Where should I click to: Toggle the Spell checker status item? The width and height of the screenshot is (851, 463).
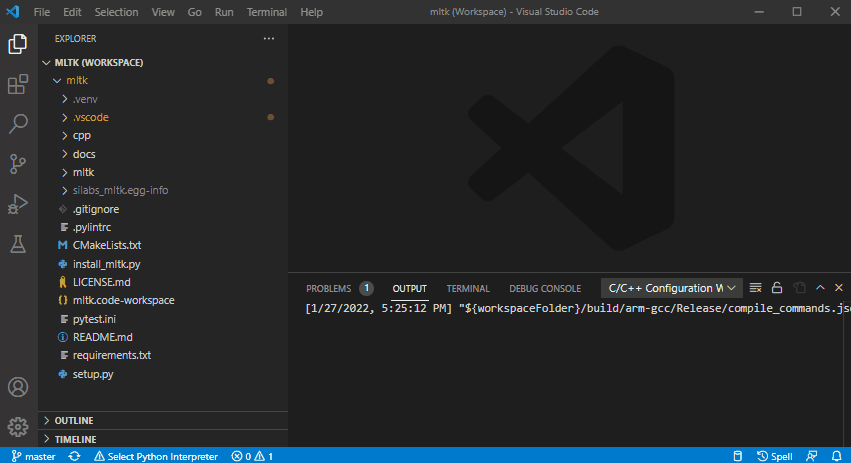(x=776, y=456)
